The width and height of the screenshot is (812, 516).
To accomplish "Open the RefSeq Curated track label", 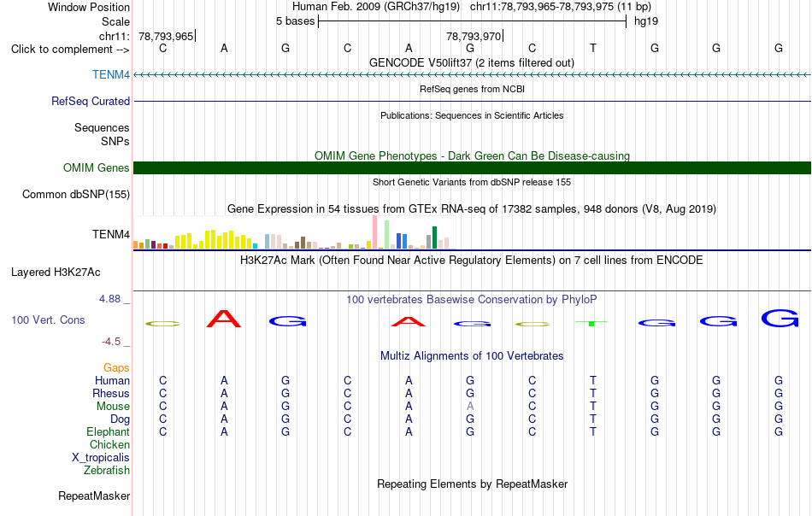I will (90, 101).
